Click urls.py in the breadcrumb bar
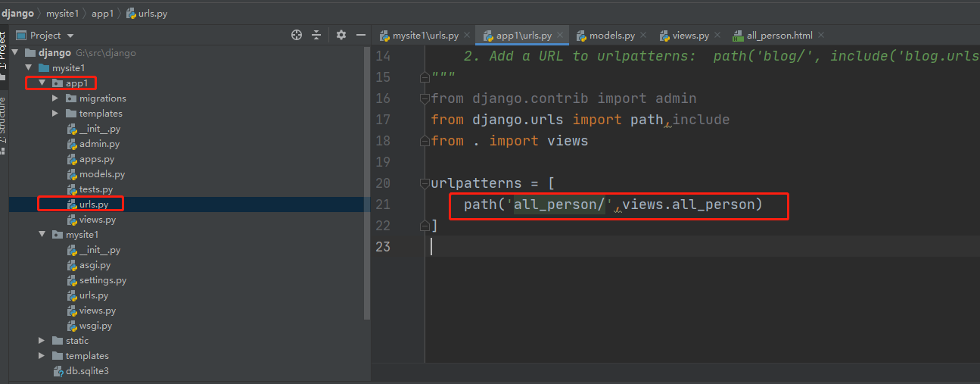 [146, 14]
